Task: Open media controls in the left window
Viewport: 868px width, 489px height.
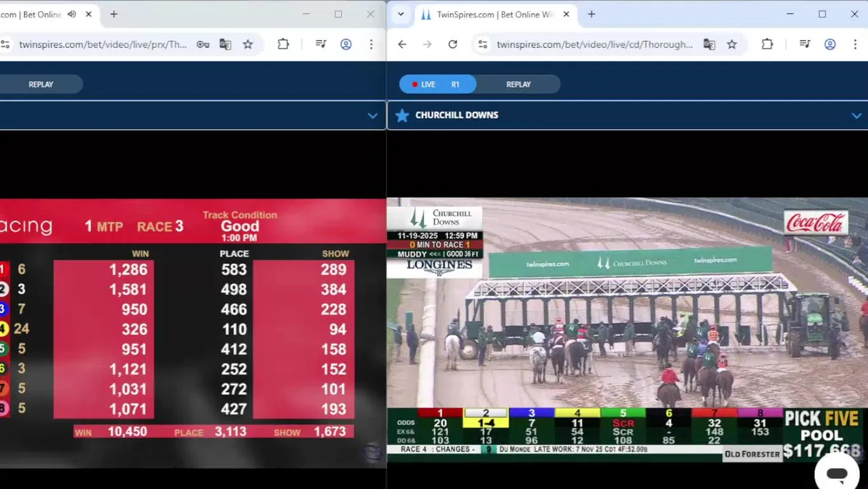Action: 321,44
